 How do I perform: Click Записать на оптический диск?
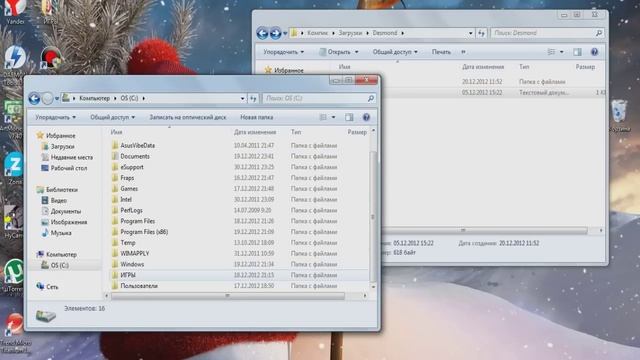188,118
